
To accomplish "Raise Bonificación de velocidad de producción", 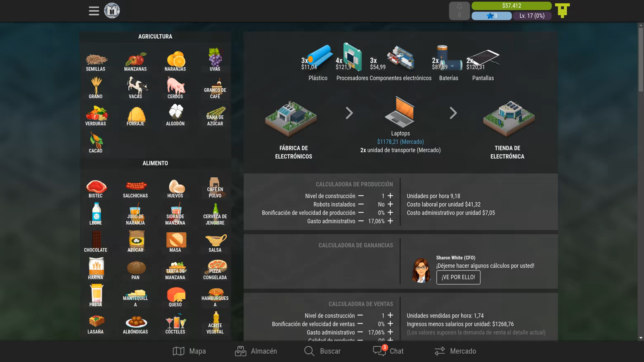I will 390,213.
